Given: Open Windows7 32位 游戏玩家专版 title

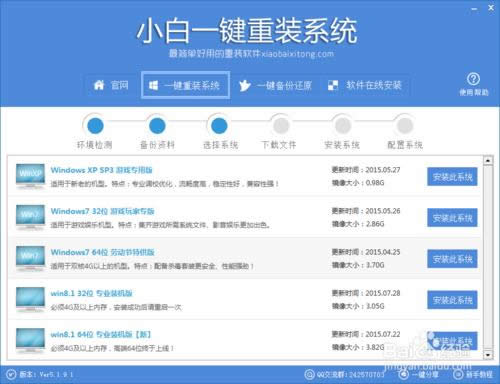Looking at the screenshot, I should coord(102,211).
